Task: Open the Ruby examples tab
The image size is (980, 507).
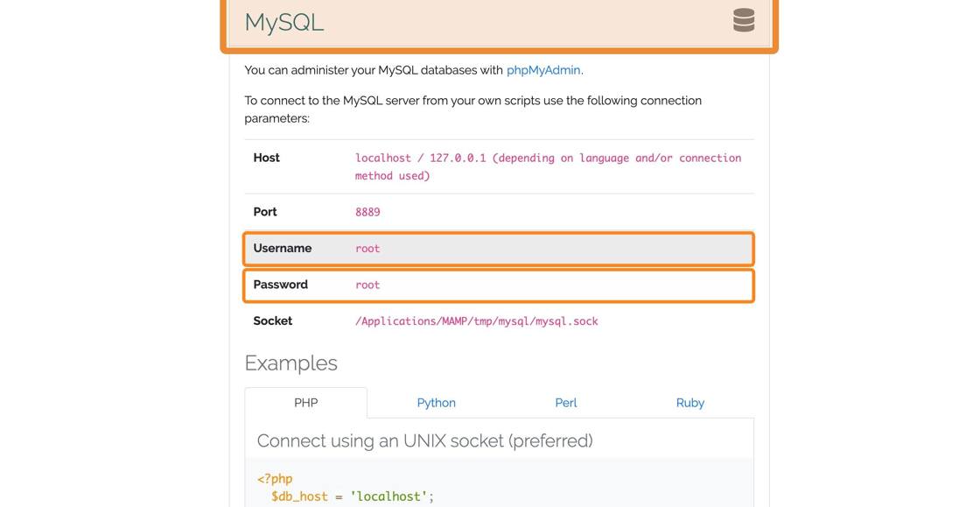Action: pos(689,403)
